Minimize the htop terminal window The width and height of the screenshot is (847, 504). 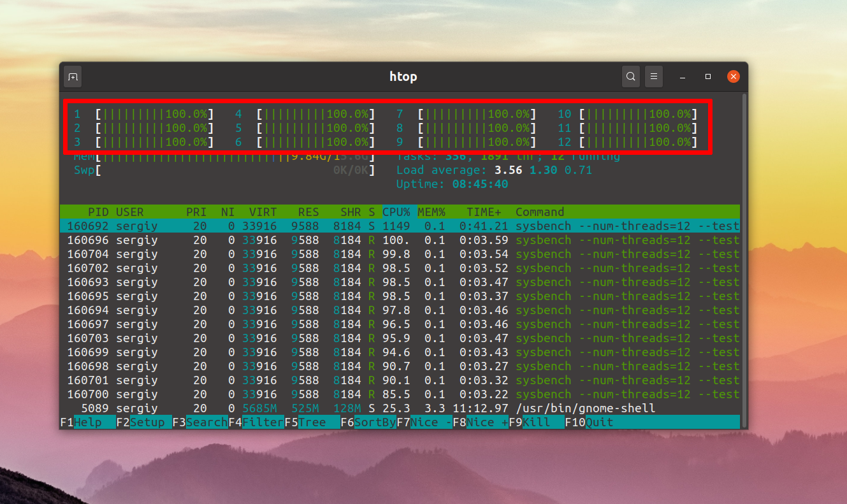(x=683, y=76)
